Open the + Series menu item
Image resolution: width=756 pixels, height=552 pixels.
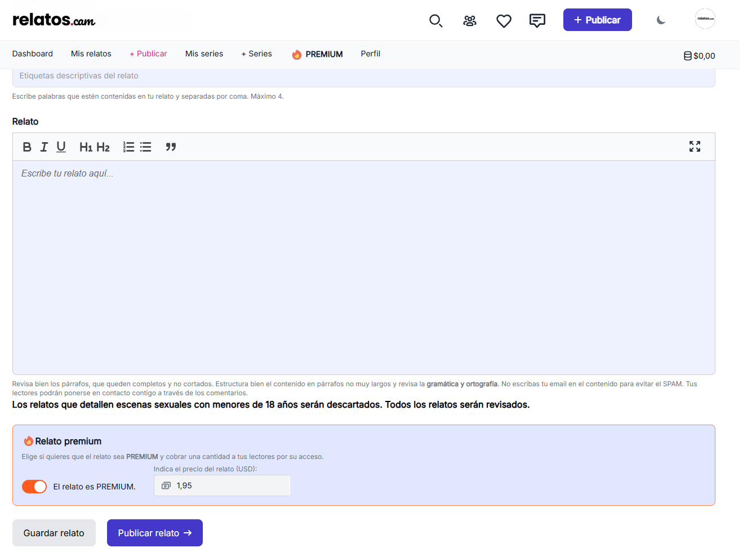point(256,54)
